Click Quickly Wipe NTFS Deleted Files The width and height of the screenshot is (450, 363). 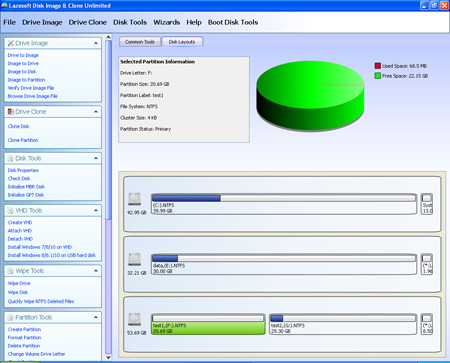41,301
